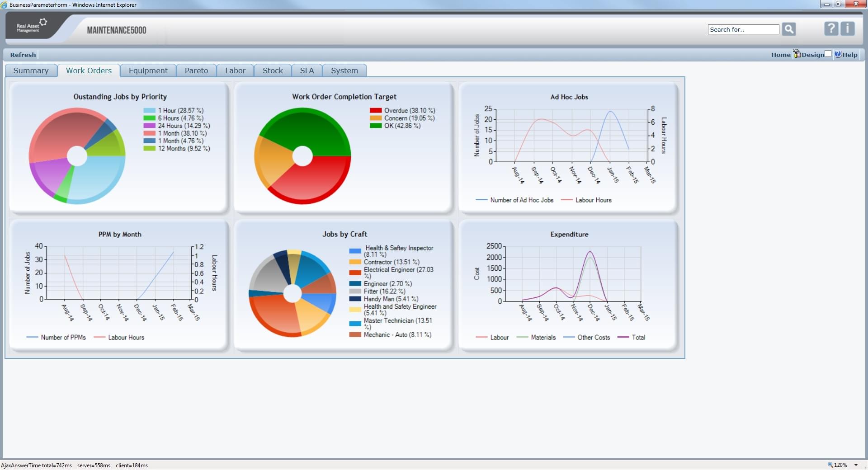The height and width of the screenshot is (470, 868).
Task: Enable the Design checkbox
Action: (828, 54)
